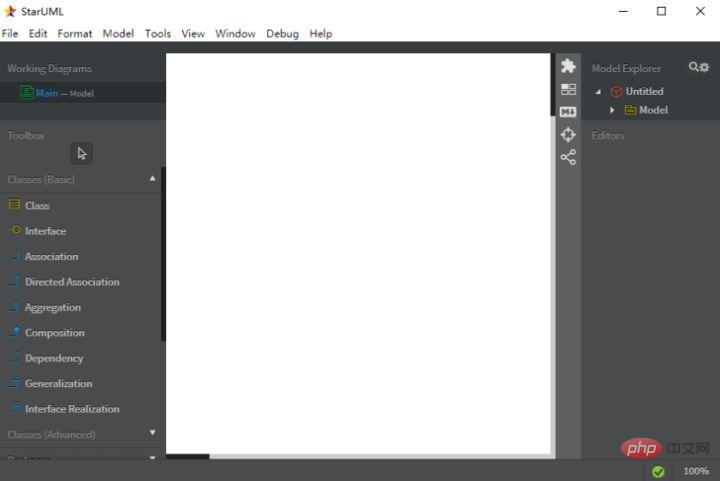Open the Model Explorer search and settings icon
The width and height of the screenshot is (720, 481).
[699, 67]
